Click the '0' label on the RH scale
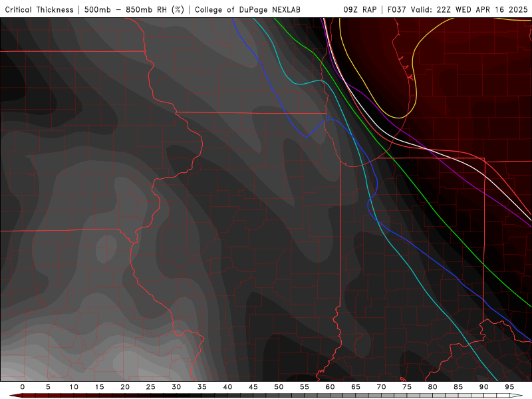This screenshot has height=399, width=532. tap(23, 387)
